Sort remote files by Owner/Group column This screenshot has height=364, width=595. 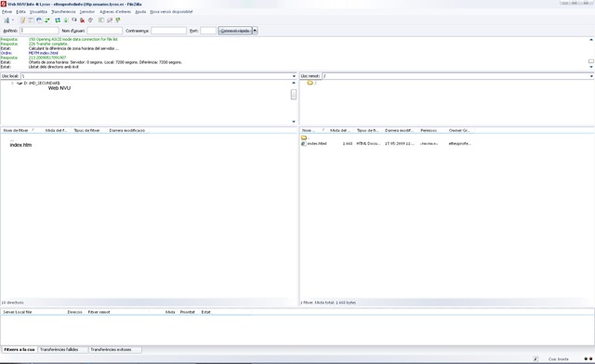[459, 130]
